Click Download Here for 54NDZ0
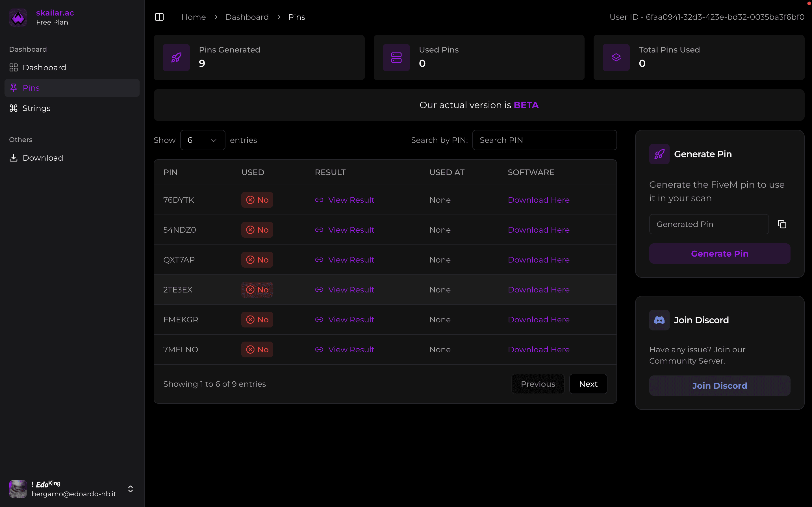Viewport: 812px width, 507px height. (539, 230)
